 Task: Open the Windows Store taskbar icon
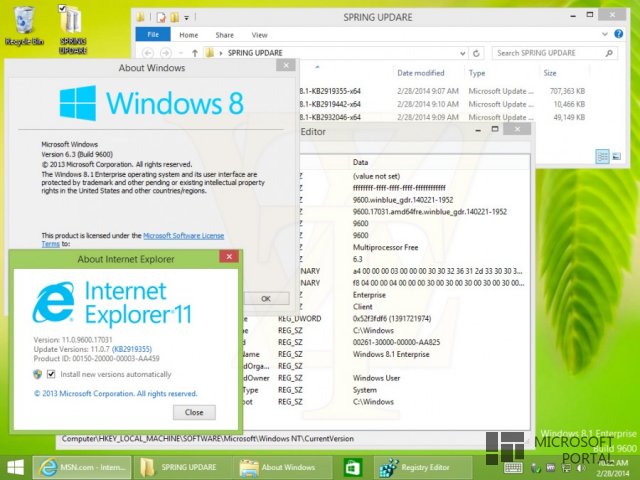click(x=352, y=468)
